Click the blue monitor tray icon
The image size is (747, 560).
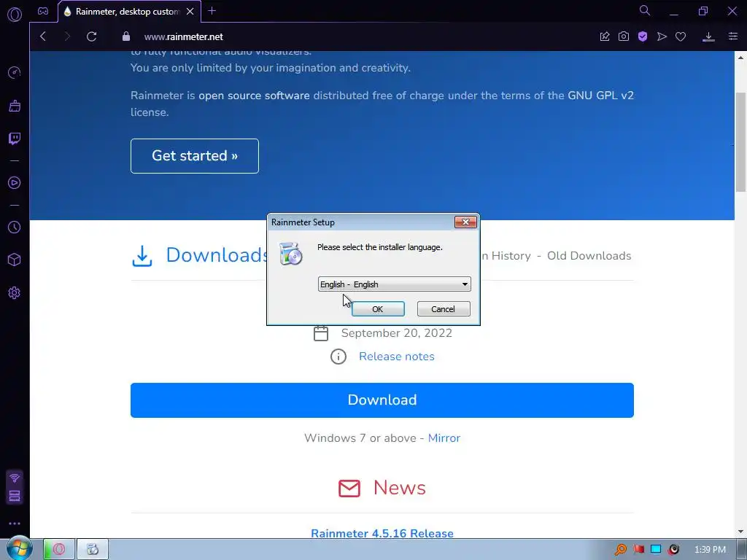[x=656, y=549]
